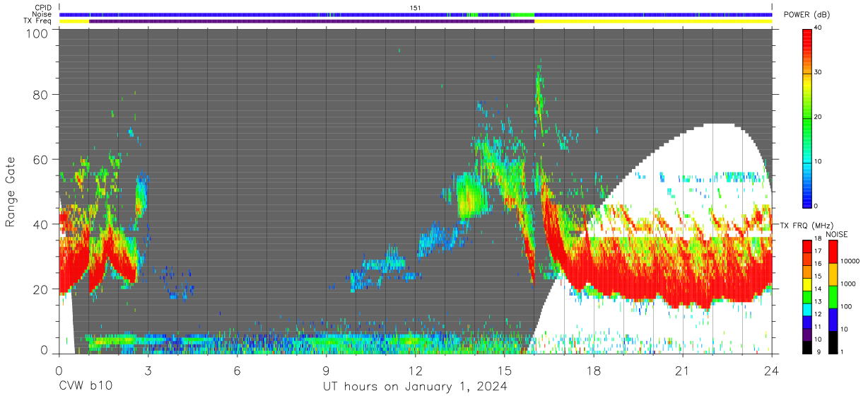
Task: Click the Noise label above the plot
Action: coord(43,14)
